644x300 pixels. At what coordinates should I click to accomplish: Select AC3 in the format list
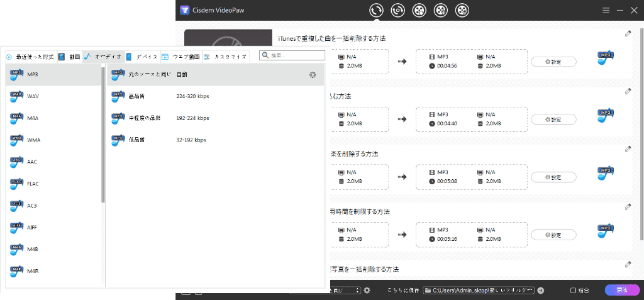(53, 205)
